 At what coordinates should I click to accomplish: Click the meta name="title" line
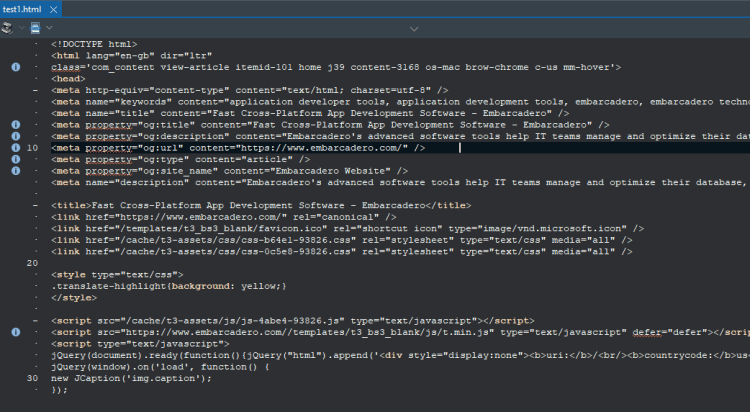tap(310, 113)
